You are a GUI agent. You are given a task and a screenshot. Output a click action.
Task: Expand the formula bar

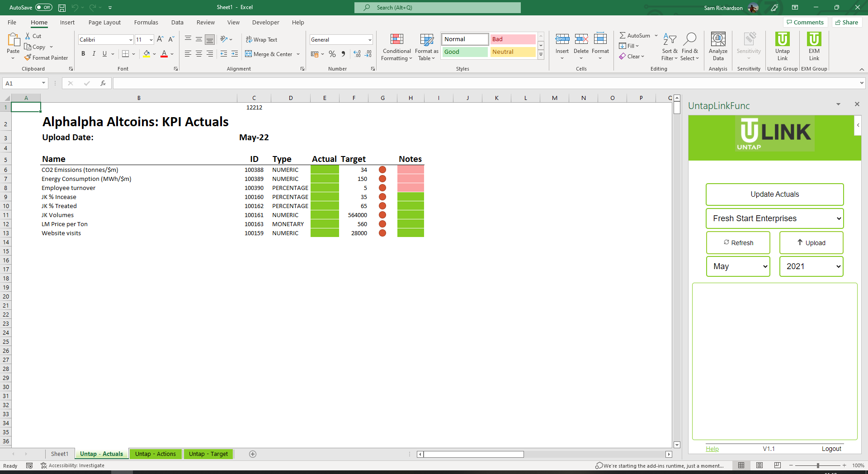pos(862,83)
